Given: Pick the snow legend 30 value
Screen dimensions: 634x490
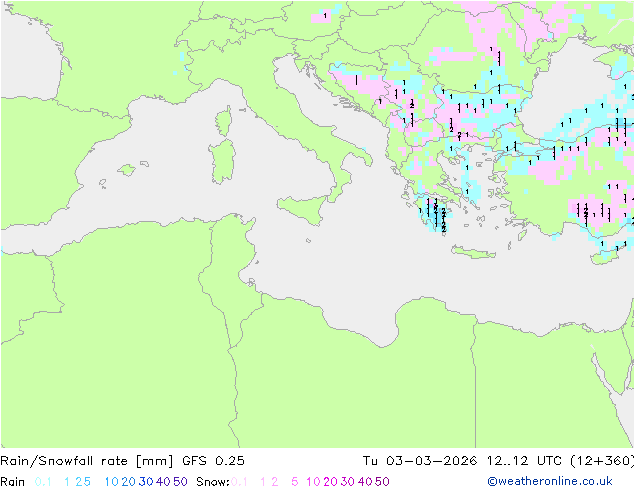Looking at the screenshot, I should 348,482.
